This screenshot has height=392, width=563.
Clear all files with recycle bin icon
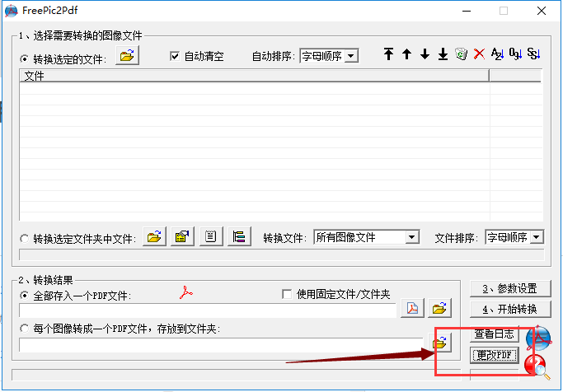click(x=461, y=54)
